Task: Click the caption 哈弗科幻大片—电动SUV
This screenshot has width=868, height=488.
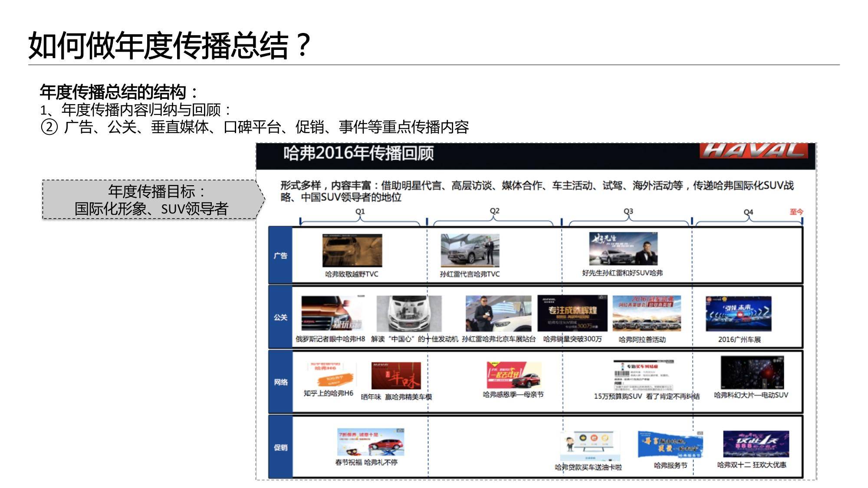Action: 751,395
